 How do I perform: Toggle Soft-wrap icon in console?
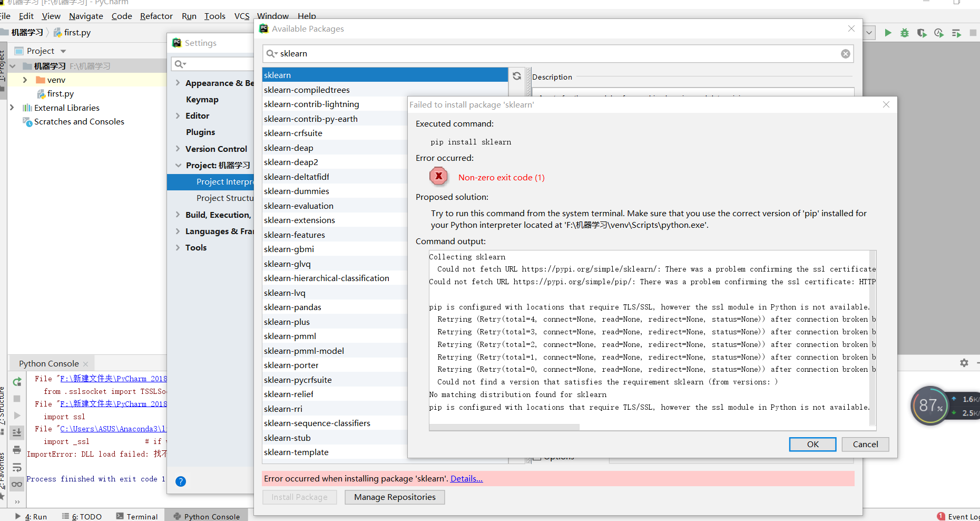(x=17, y=467)
